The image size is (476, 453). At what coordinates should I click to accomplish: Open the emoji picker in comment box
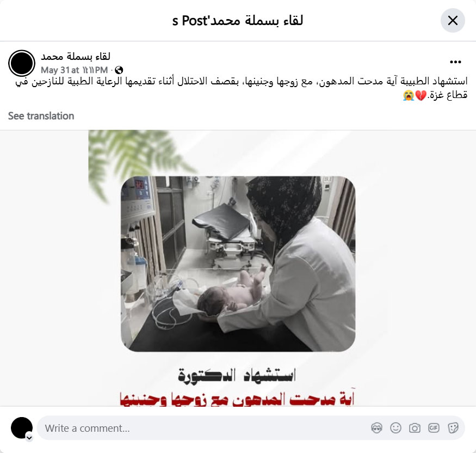(395, 428)
